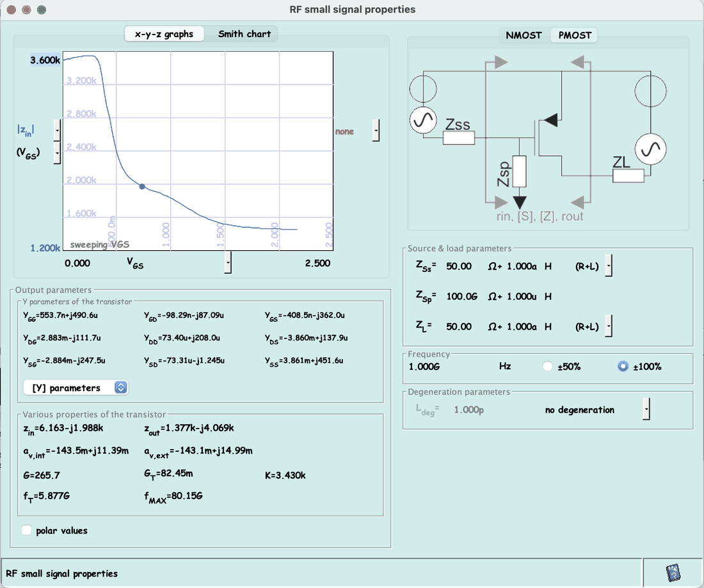The image size is (704, 588).
Task: Click the fMAX=80.15G readout
Action: click(x=173, y=497)
